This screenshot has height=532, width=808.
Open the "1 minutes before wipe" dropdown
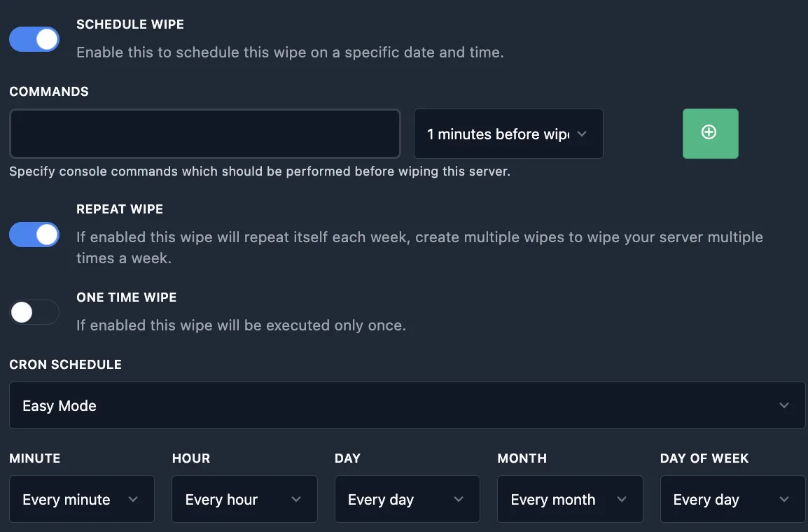coord(499,134)
